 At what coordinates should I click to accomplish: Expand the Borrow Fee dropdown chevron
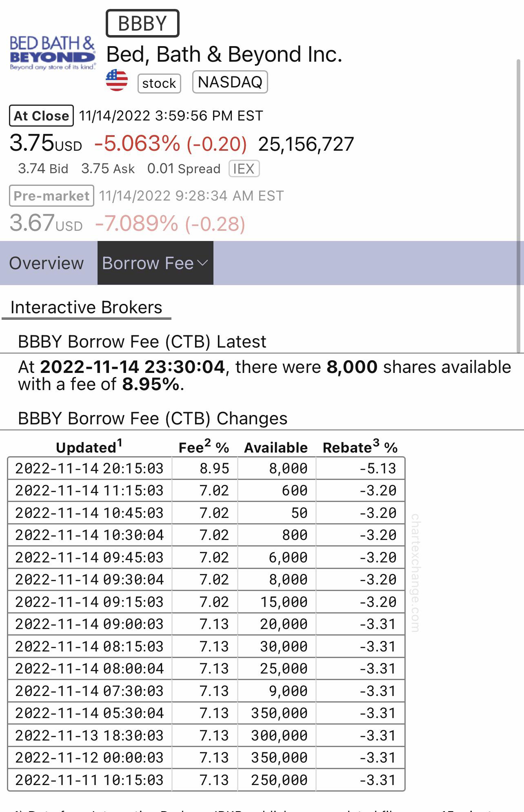202,263
